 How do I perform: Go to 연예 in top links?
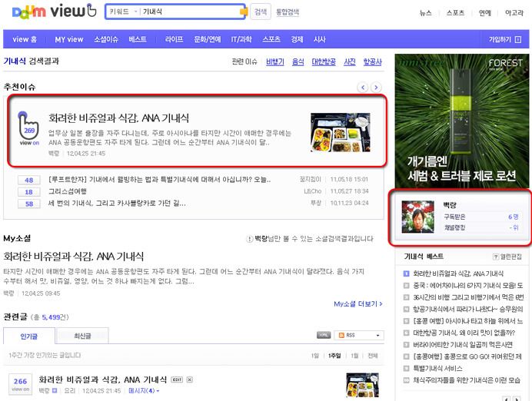(x=484, y=13)
